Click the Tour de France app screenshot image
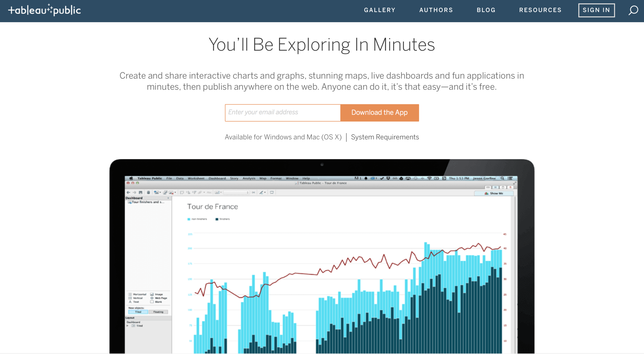The height and width of the screenshot is (354, 644). coord(322,256)
